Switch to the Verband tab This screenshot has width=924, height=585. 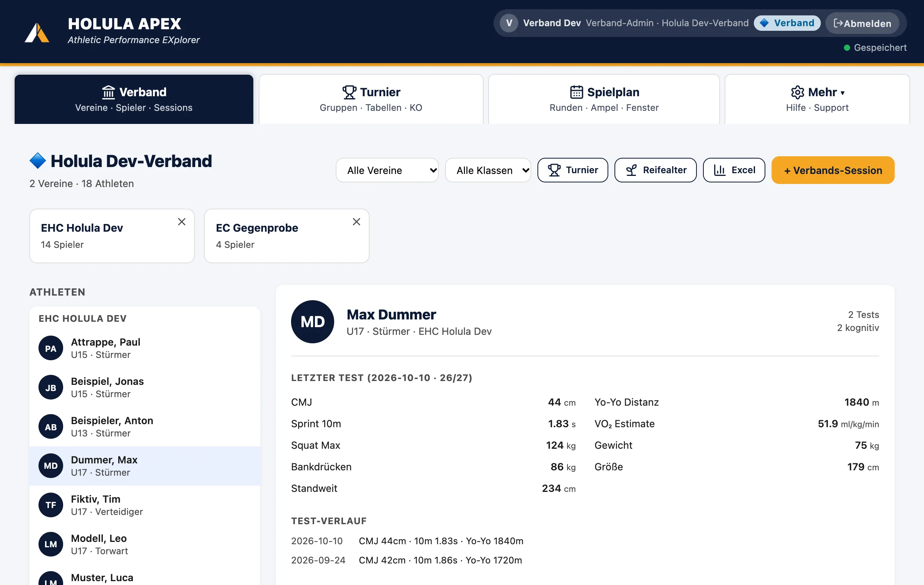tap(134, 99)
